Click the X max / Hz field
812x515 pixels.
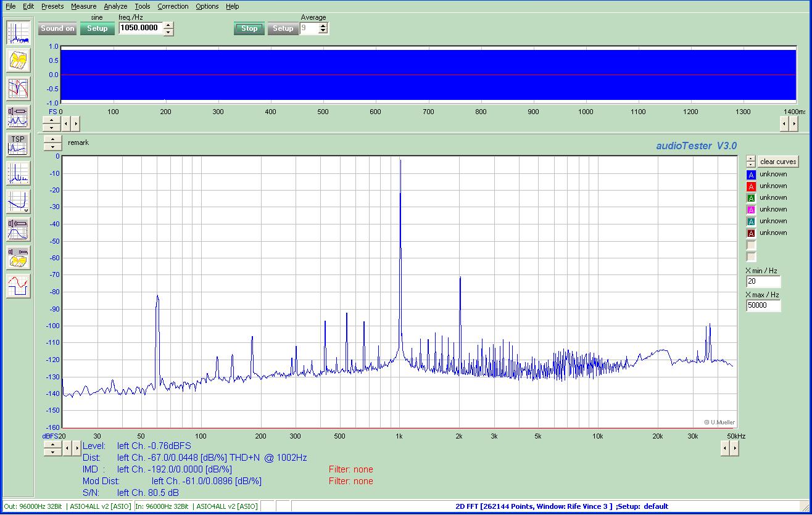click(x=763, y=305)
